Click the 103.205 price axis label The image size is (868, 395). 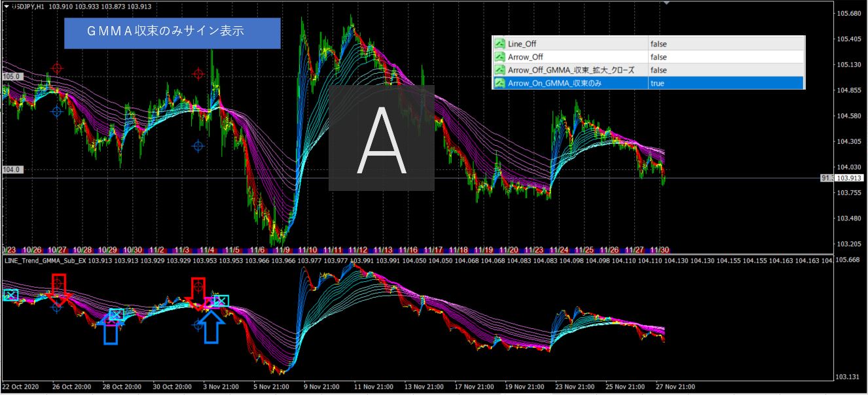pyautogui.click(x=850, y=244)
